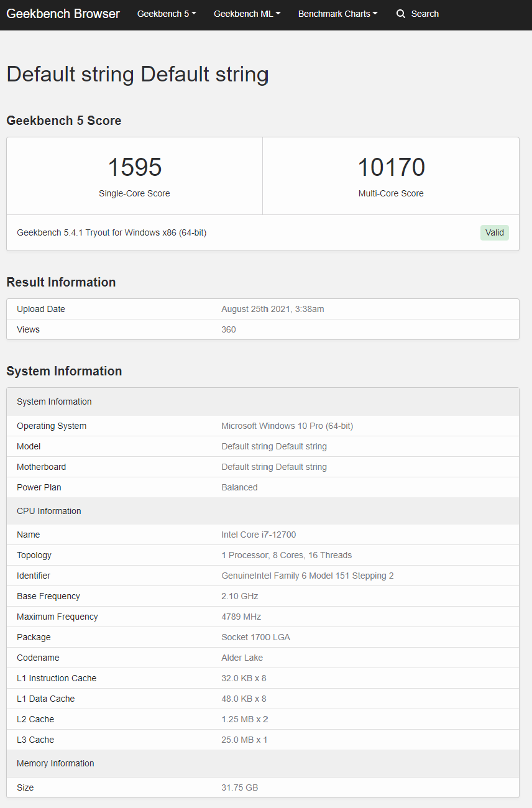Expand the Geekbench ML dropdown
This screenshot has width=532, height=808.
[x=247, y=14]
